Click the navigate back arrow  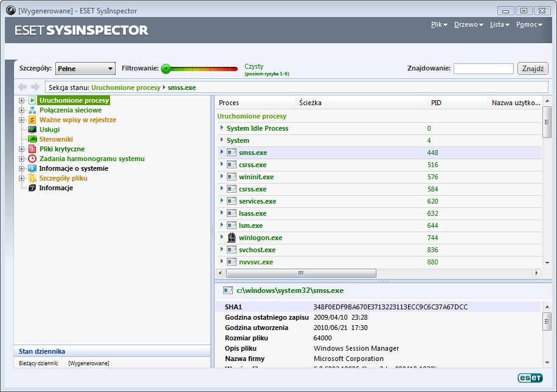(22, 87)
